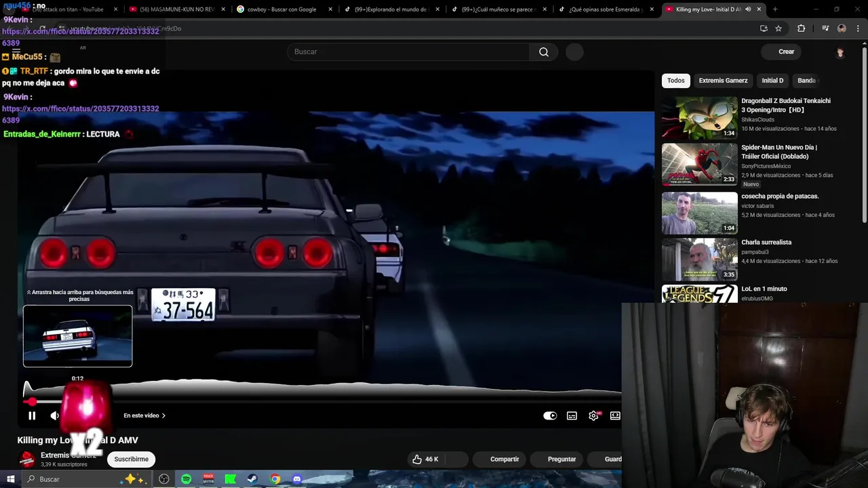Open a new browser tab with plus
868x488 pixels.
775,9
